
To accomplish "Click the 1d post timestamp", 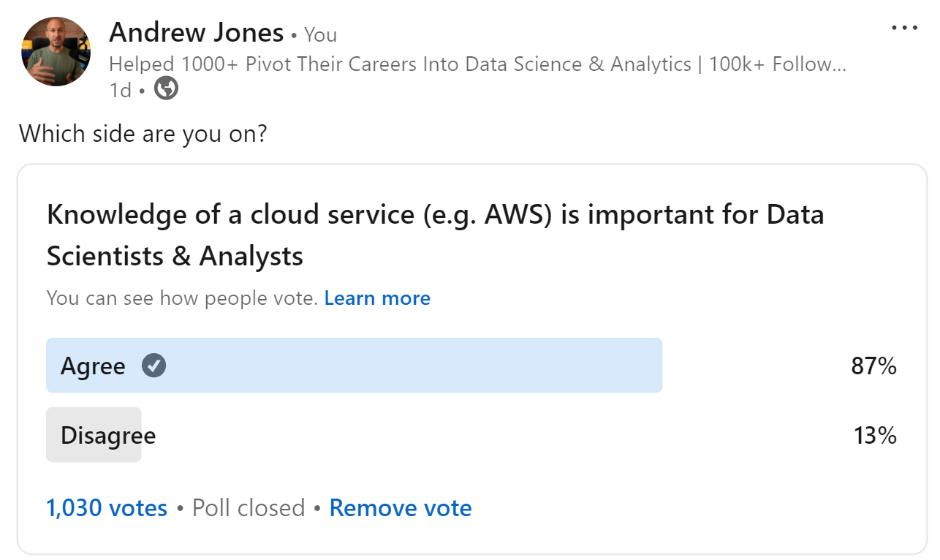I will 120,90.
